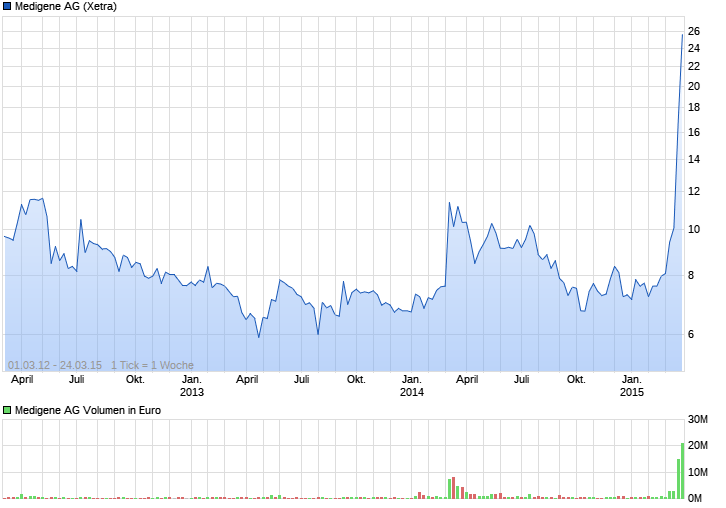Viewport: 726px width, 508px height.
Task: Click the price axis label 14
Action: (694, 159)
